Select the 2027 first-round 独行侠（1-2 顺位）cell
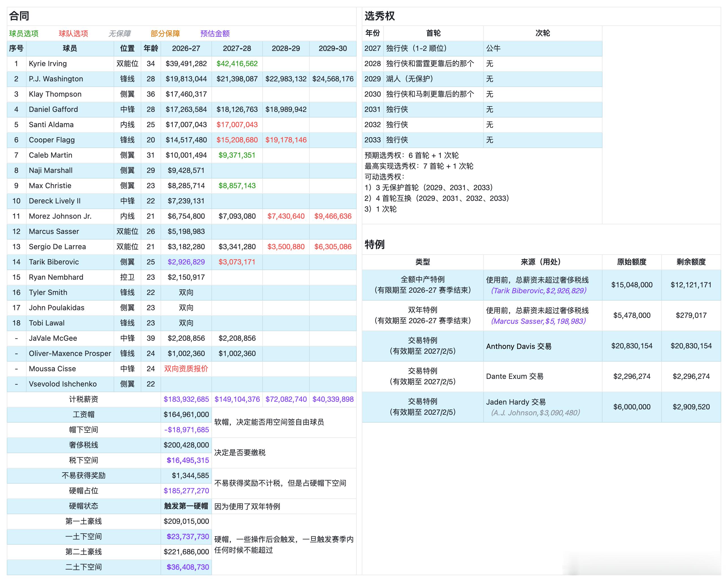Screen dimensions: 728x582 point(433,48)
